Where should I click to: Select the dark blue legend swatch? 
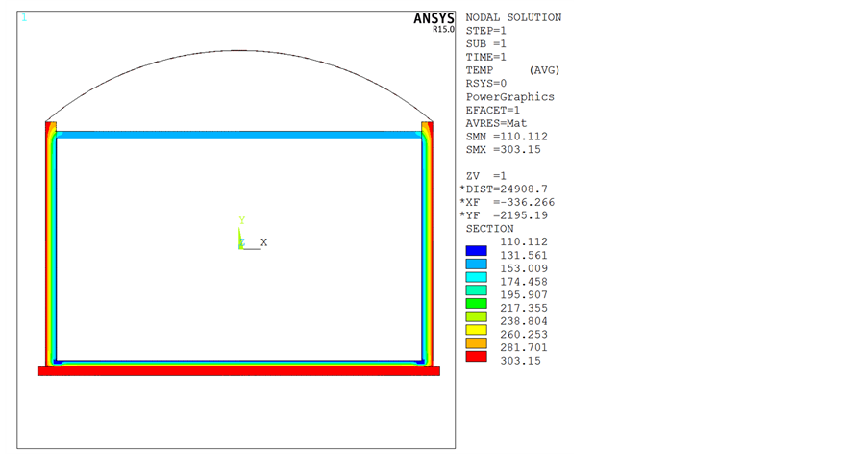point(476,250)
